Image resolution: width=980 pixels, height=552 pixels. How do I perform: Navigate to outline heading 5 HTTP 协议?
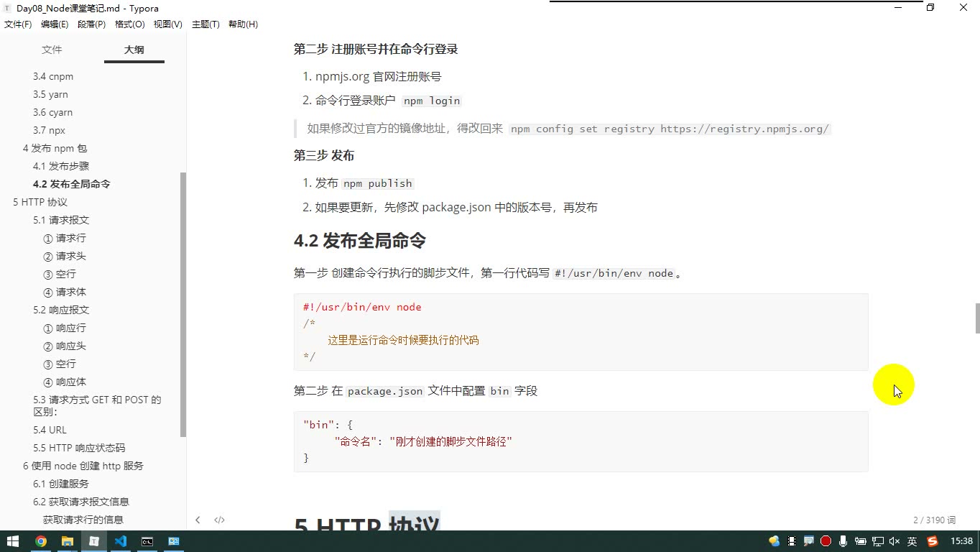[x=40, y=202]
